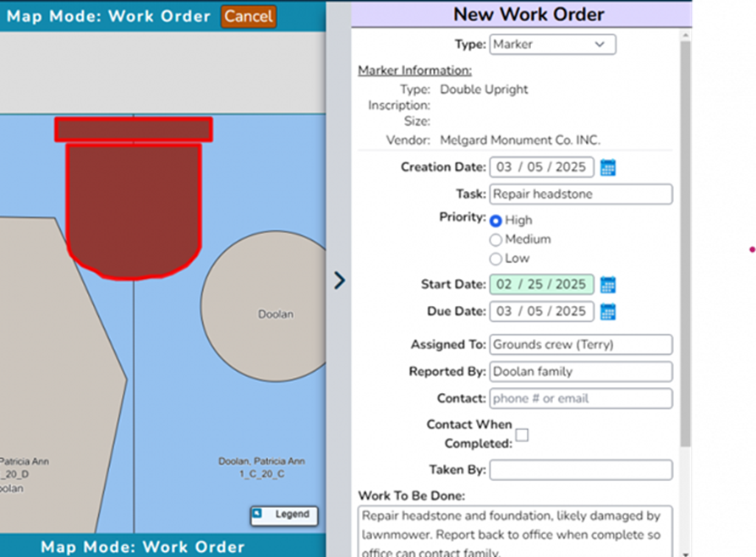
Task: Click the Double Upright type text
Action: click(484, 90)
